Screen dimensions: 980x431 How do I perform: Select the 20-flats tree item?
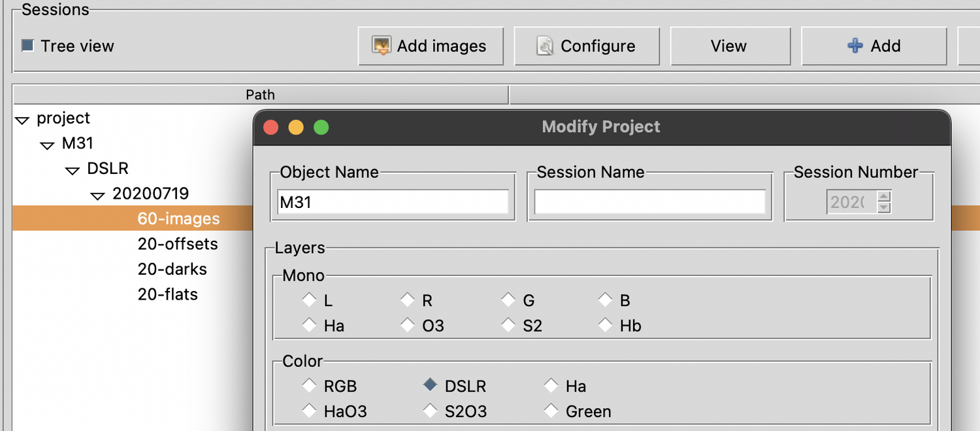coord(168,294)
